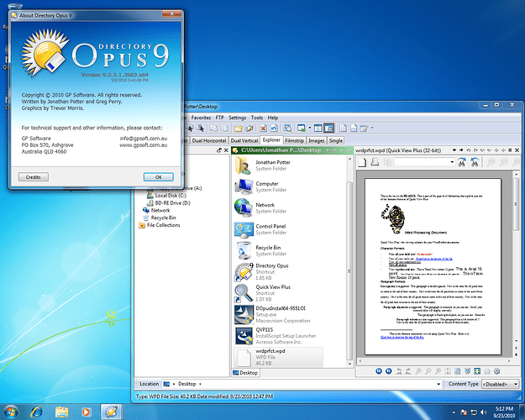Click the Create Folder icon in toolbar
The width and height of the screenshot is (525, 420).
click(x=238, y=128)
